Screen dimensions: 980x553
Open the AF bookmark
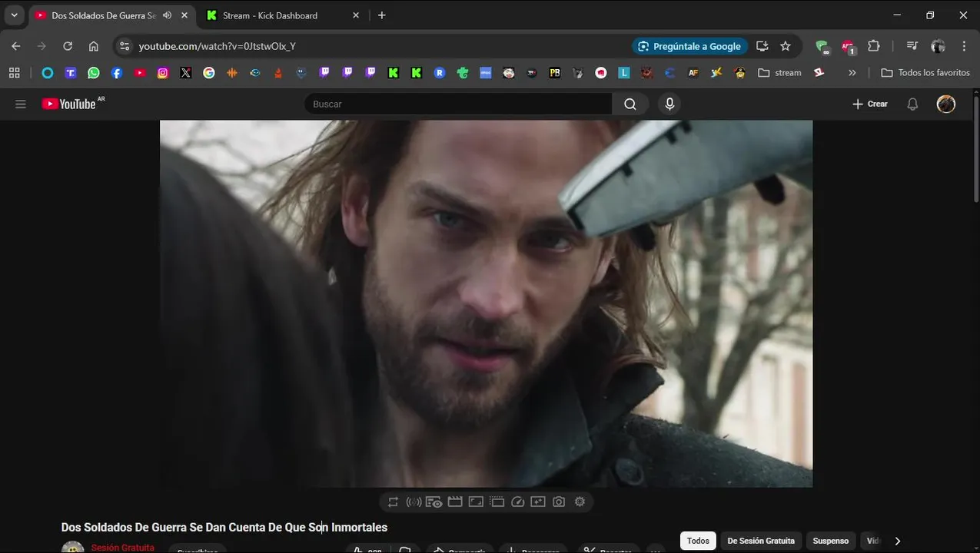point(693,73)
